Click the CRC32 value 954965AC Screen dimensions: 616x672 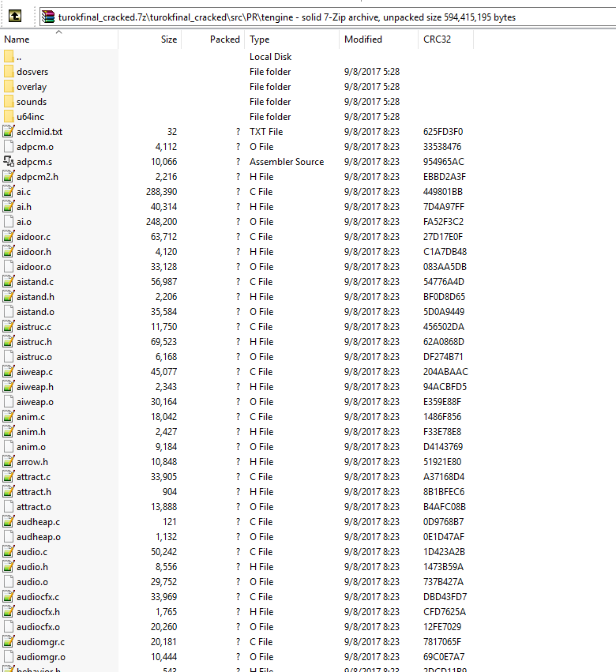coord(444,162)
